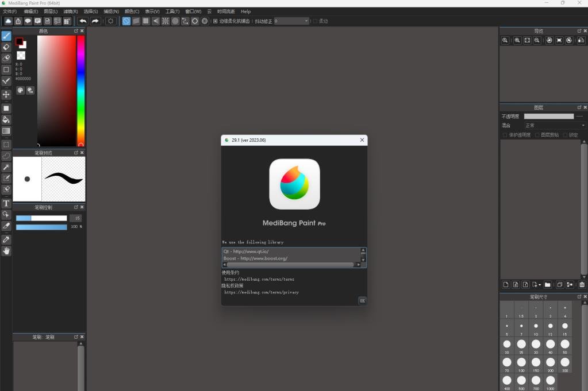Undock the Color panel
The height and width of the screenshot is (391, 588).
pos(76,30)
